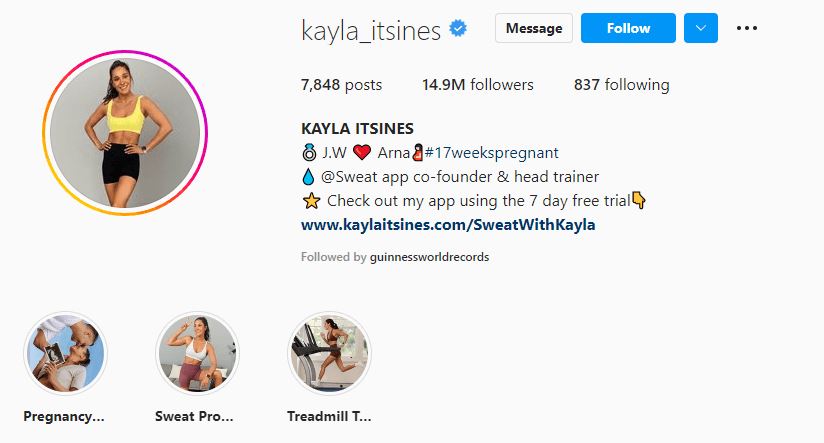
Task: Open the Sweat Pro highlight circle
Action: 198,353
